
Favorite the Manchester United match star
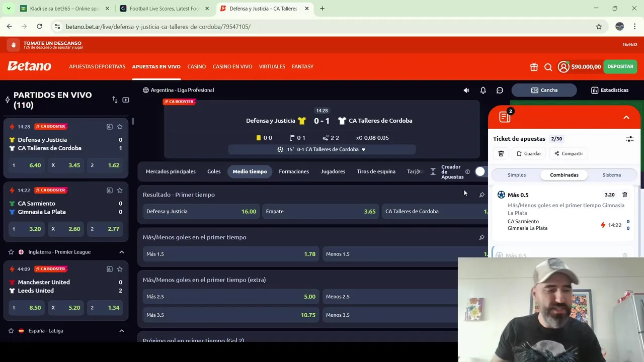point(120,269)
